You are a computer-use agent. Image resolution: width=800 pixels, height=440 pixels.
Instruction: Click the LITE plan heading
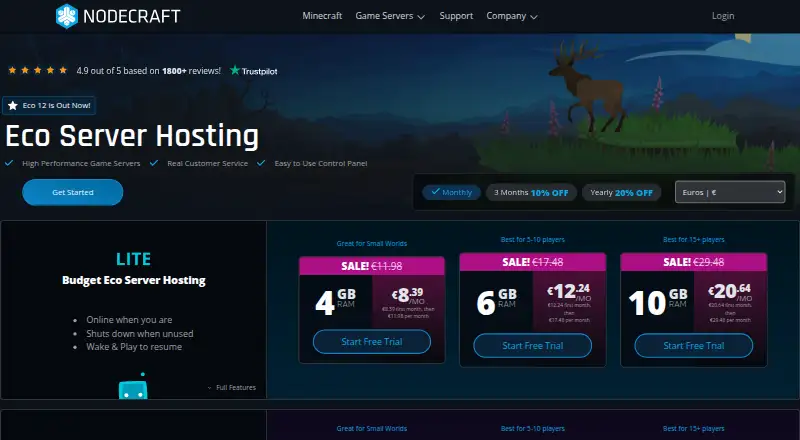[x=133, y=259]
